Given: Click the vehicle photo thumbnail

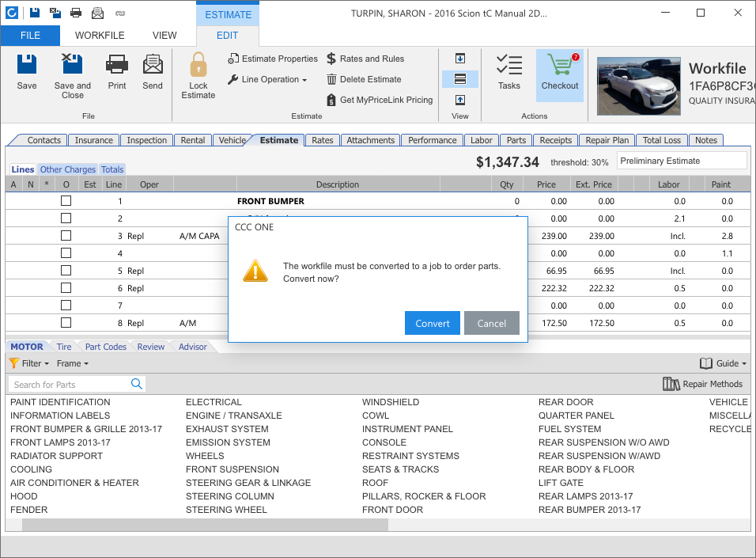Looking at the screenshot, I should point(639,86).
